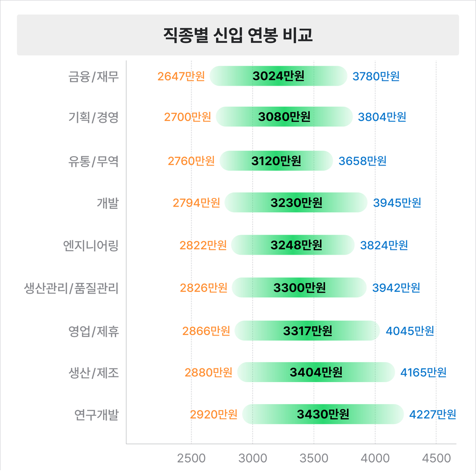Click the 3024만원 green salary bar
The width and height of the screenshot is (476, 474).
278,76
